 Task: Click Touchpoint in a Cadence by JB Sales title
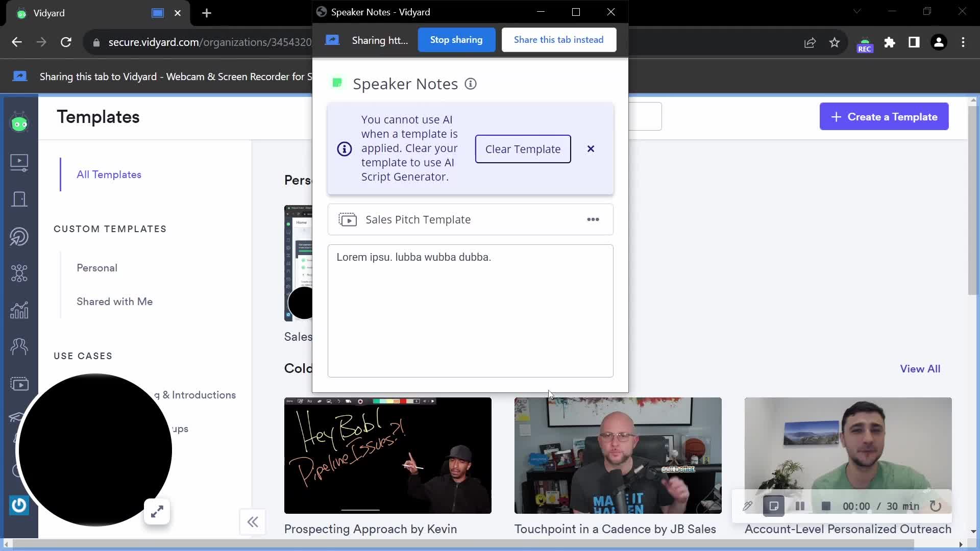point(615,529)
